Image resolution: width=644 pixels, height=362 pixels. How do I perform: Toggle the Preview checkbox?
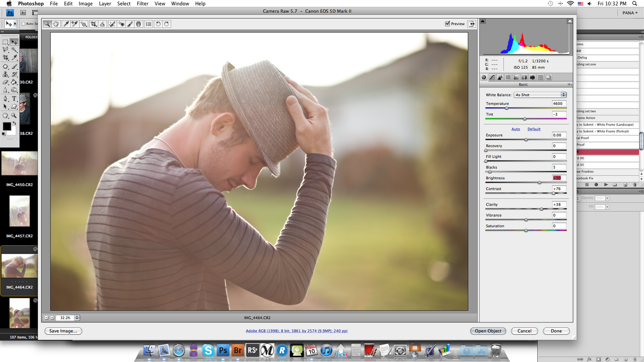tap(448, 24)
